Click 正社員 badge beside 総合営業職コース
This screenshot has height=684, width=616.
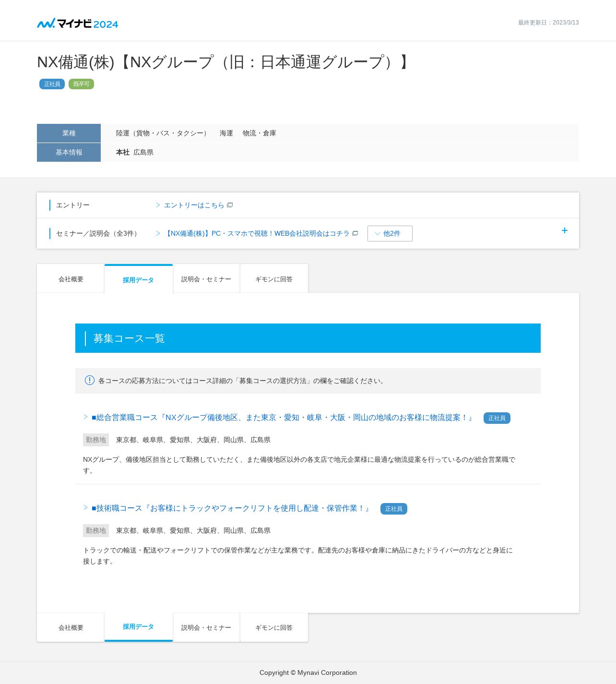[x=497, y=418]
